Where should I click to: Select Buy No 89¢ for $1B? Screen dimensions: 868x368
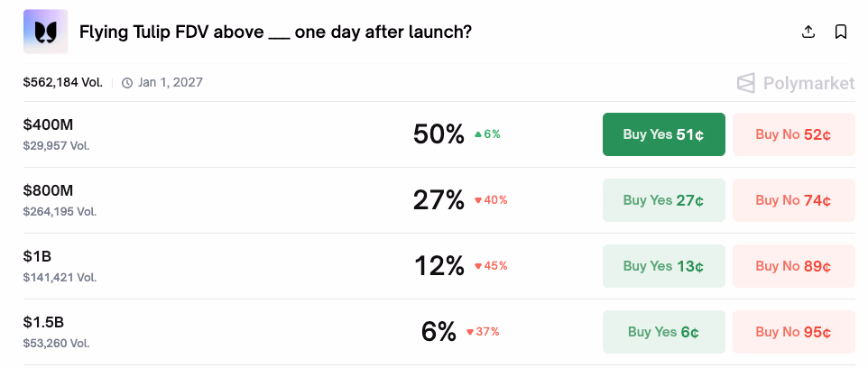coord(793,266)
